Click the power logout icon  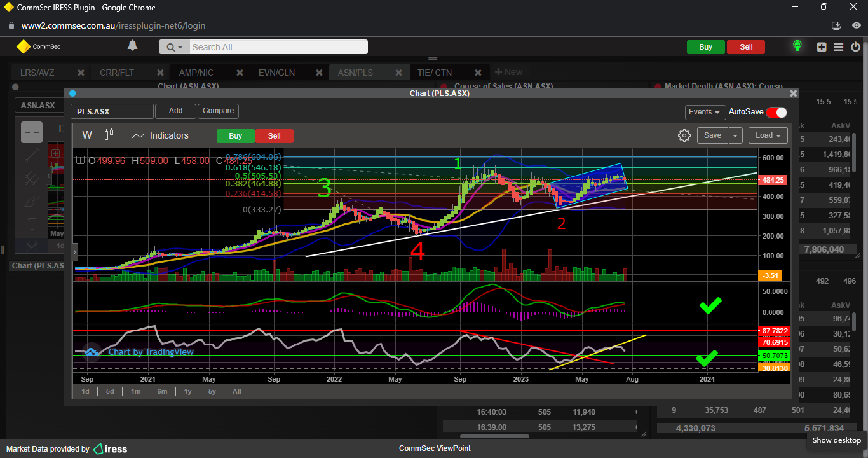point(855,46)
